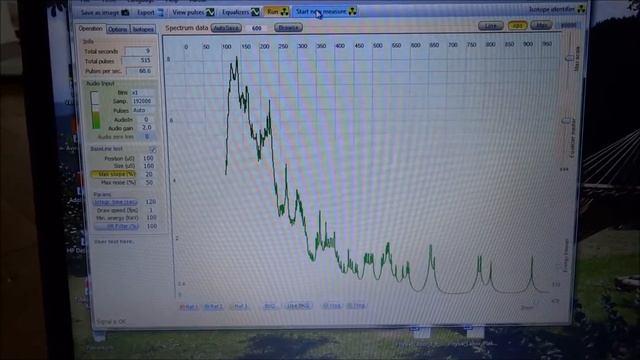
Task: Click the AutoSave button
Action: 226,28
